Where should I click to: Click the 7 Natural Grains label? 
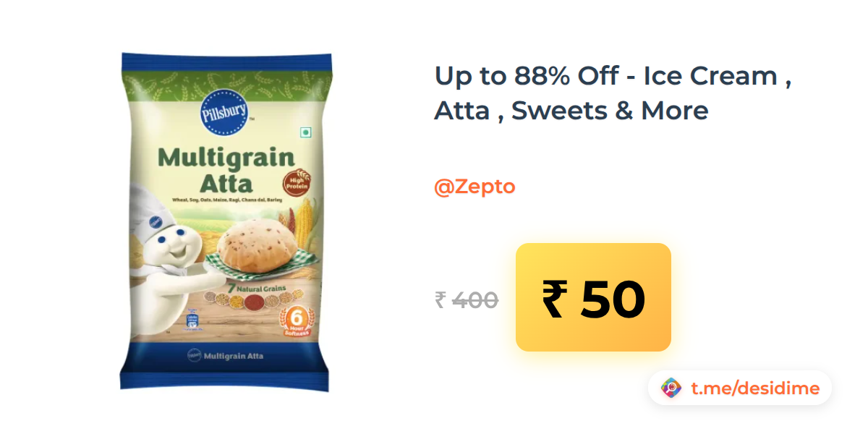(257, 289)
